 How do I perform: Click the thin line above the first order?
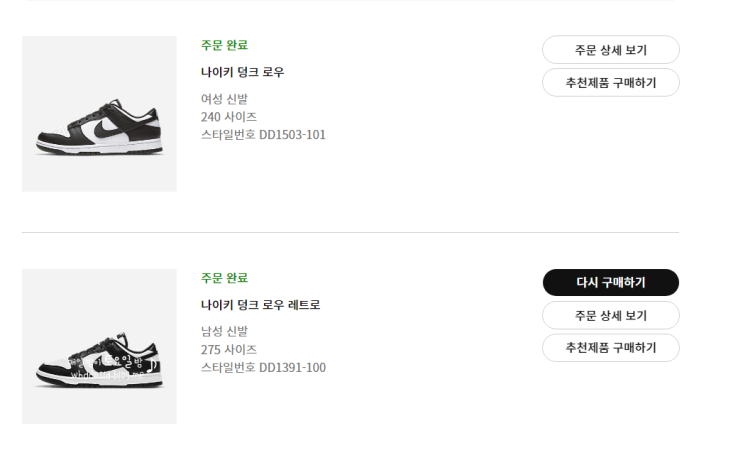point(350,1)
